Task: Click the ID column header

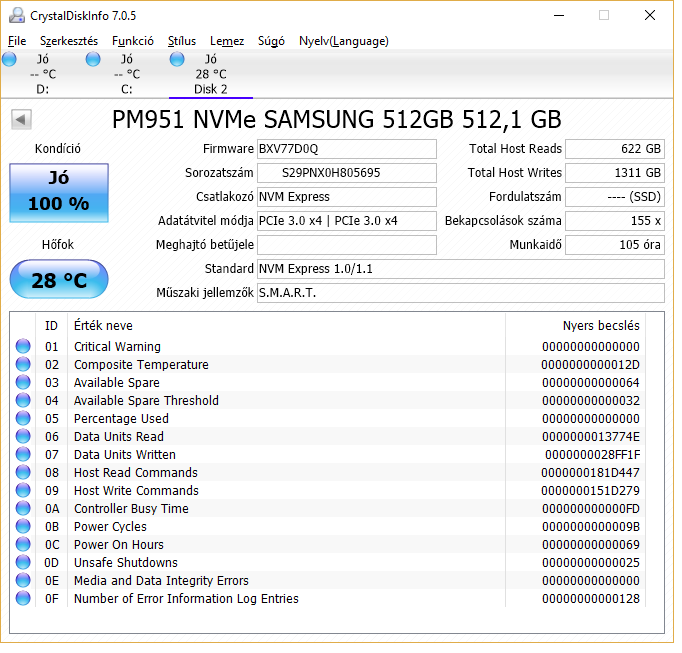Action: tap(51, 326)
